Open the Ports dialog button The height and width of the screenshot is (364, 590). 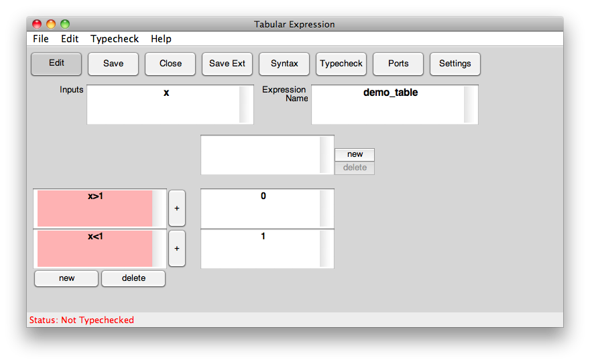point(398,64)
